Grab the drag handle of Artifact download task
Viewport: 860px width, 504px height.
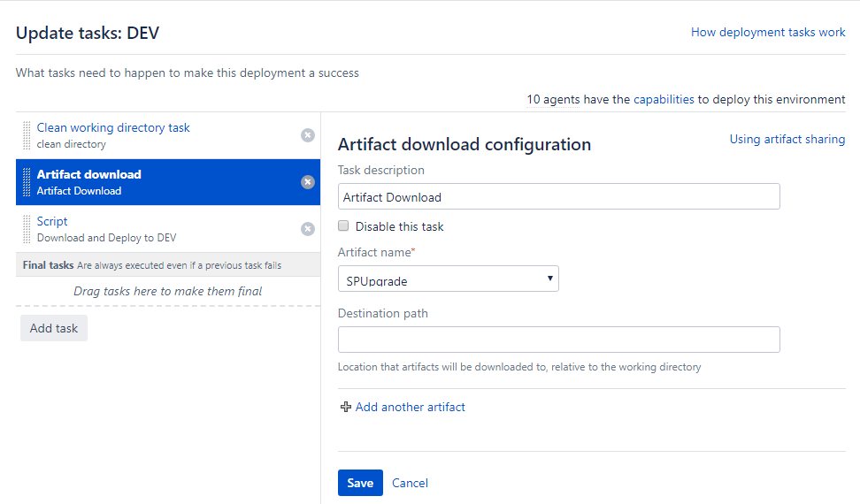pyautogui.click(x=27, y=182)
